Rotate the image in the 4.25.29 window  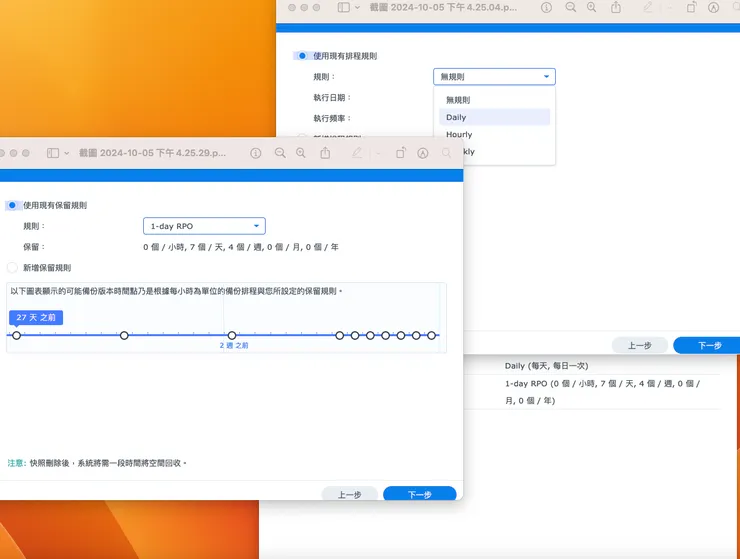tap(401, 152)
